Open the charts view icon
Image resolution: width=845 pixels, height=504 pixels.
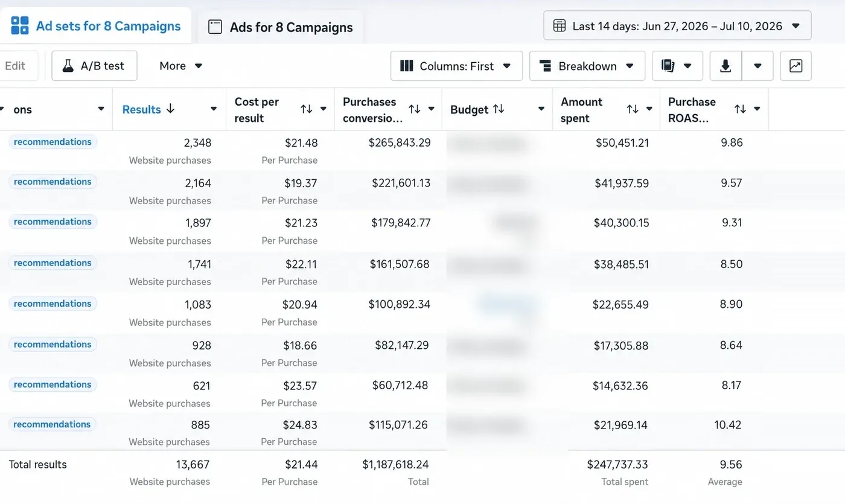tap(796, 66)
